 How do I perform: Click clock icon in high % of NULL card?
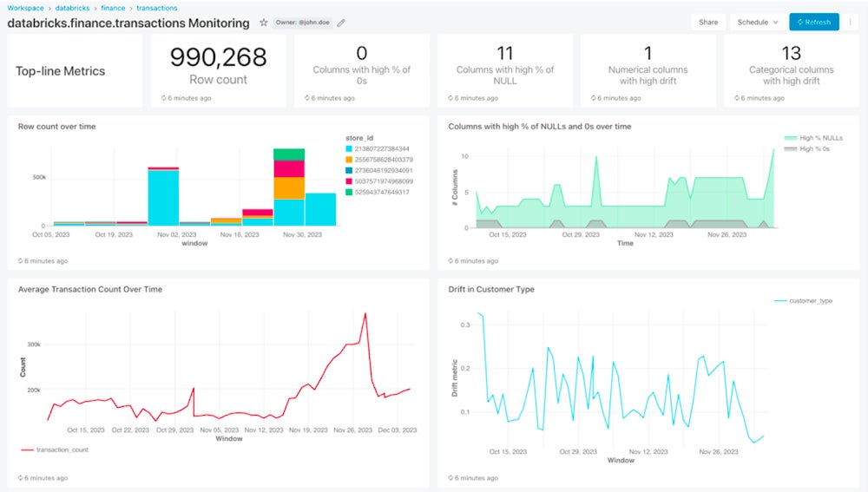coord(450,98)
